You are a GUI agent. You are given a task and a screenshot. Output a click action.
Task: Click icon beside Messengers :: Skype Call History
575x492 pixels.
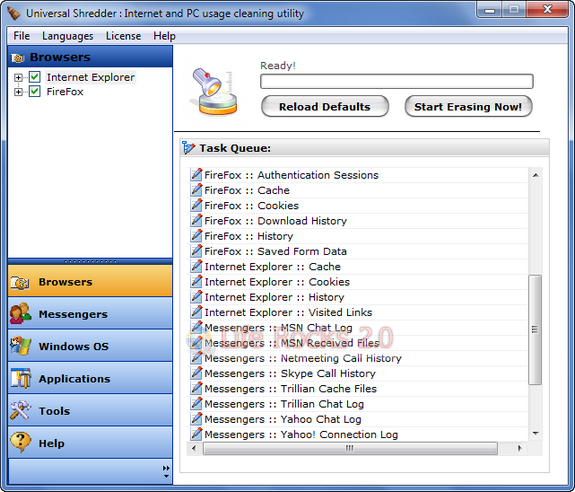click(196, 373)
